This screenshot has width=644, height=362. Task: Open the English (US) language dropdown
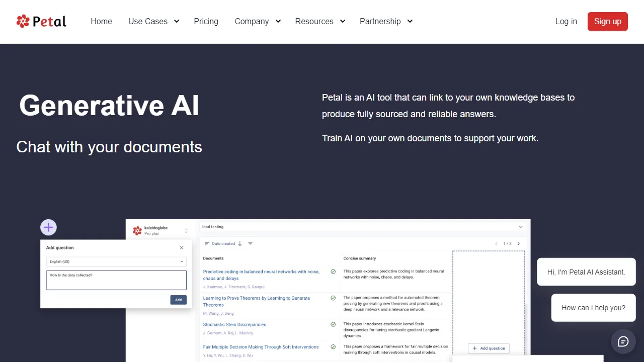pyautogui.click(x=116, y=261)
